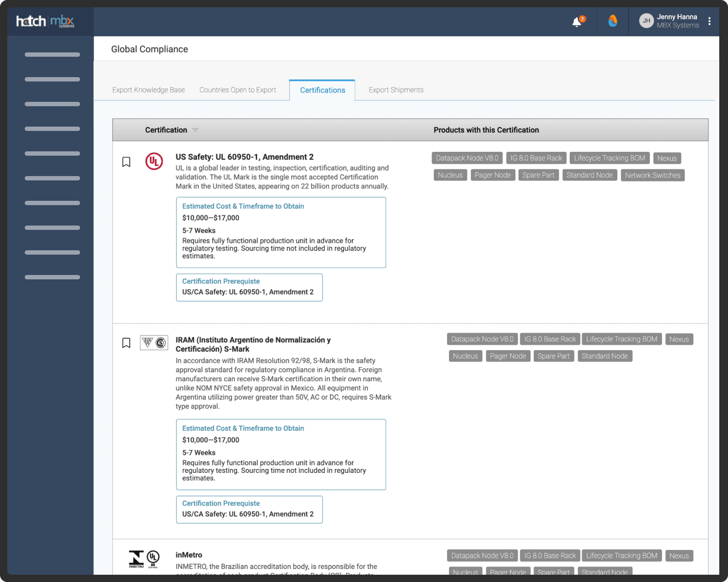Switch to Export Knowledge Base tab
This screenshot has height=582, width=728.
(149, 90)
